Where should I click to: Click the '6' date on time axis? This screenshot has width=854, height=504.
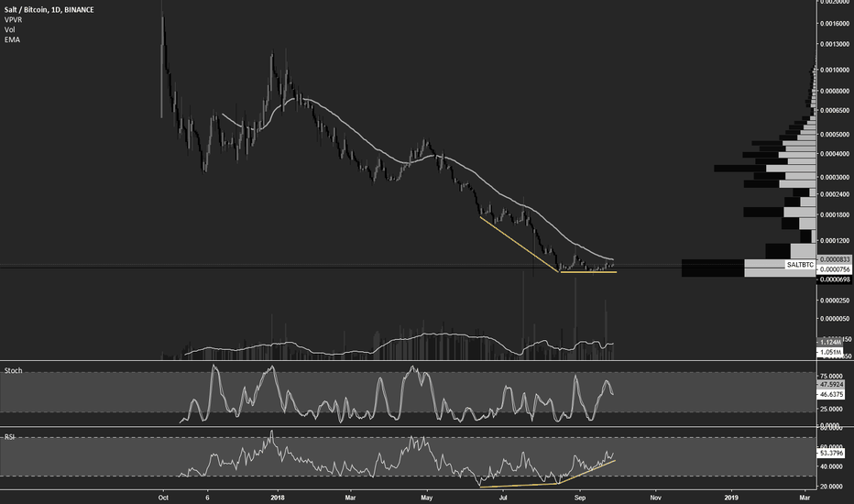tap(207, 498)
